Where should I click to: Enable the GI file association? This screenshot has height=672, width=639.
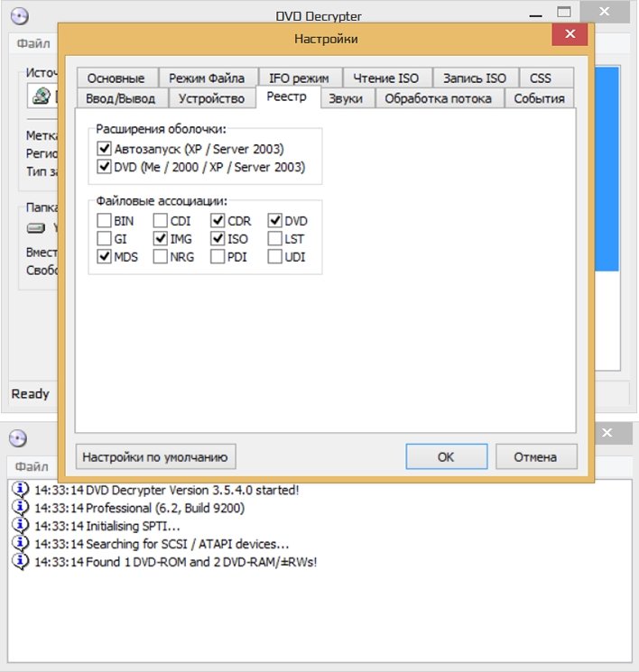[104, 239]
